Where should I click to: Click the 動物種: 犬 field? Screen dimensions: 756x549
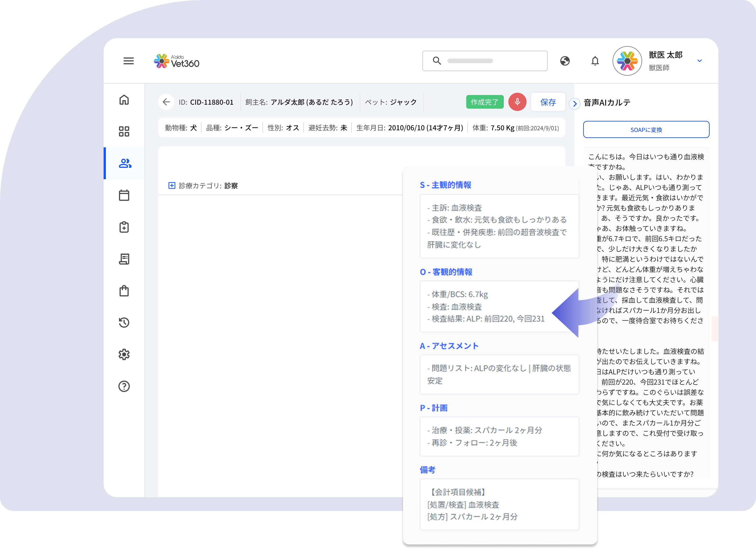181,128
